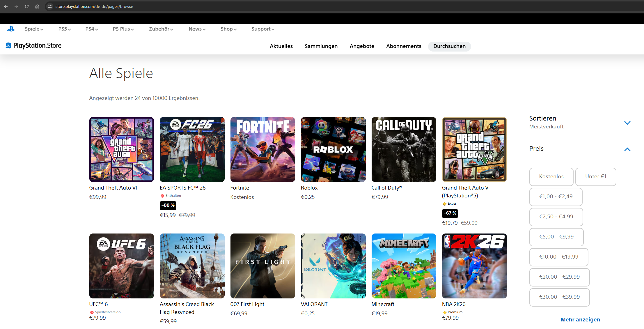Click the Minecraft title link

click(383, 304)
